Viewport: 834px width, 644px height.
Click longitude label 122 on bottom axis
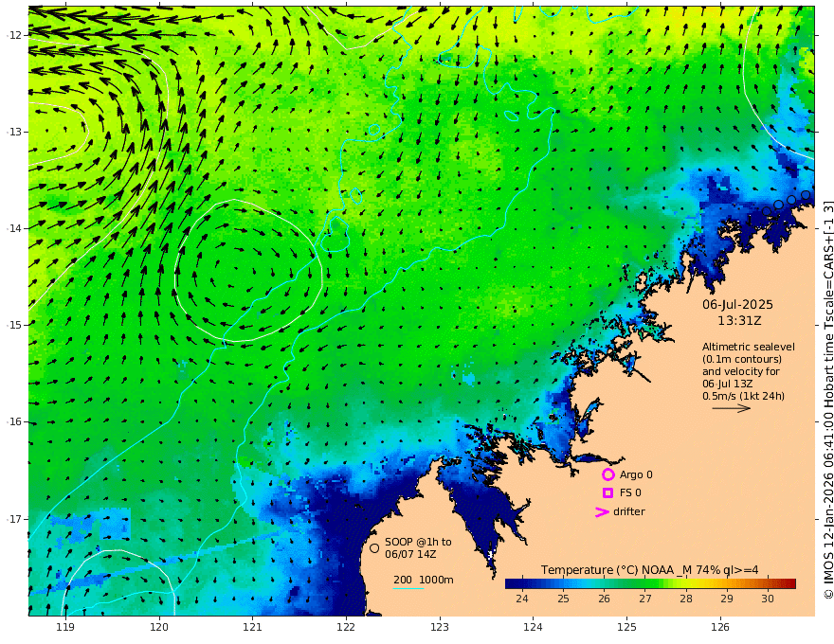[346, 628]
